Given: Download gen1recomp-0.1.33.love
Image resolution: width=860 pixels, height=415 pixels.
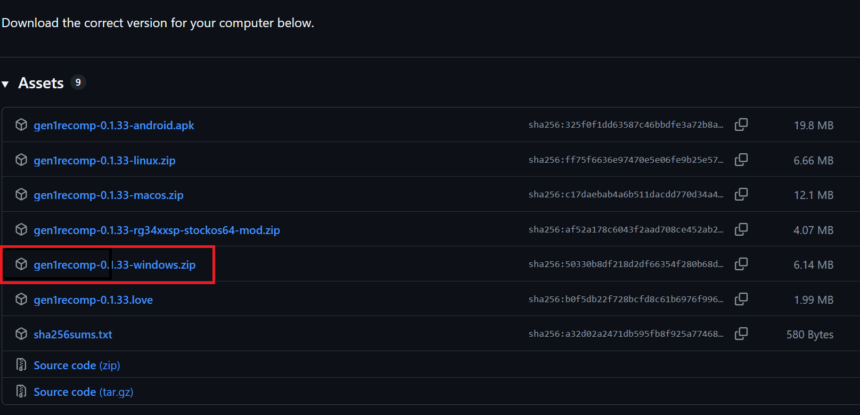Looking at the screenshot, I should tap(93, 300).
